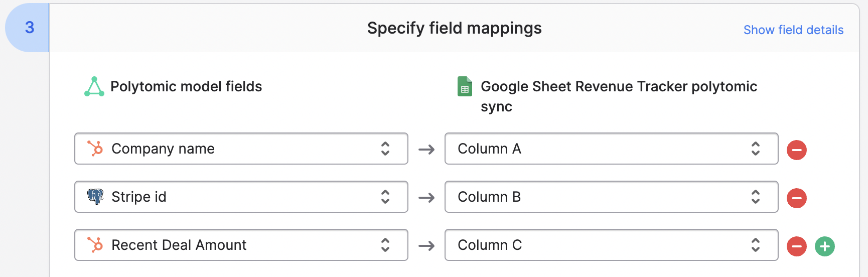Screen dimensions: 868x277
Task: Click the Specify field mappings heading
Action: tap(454, 28)
